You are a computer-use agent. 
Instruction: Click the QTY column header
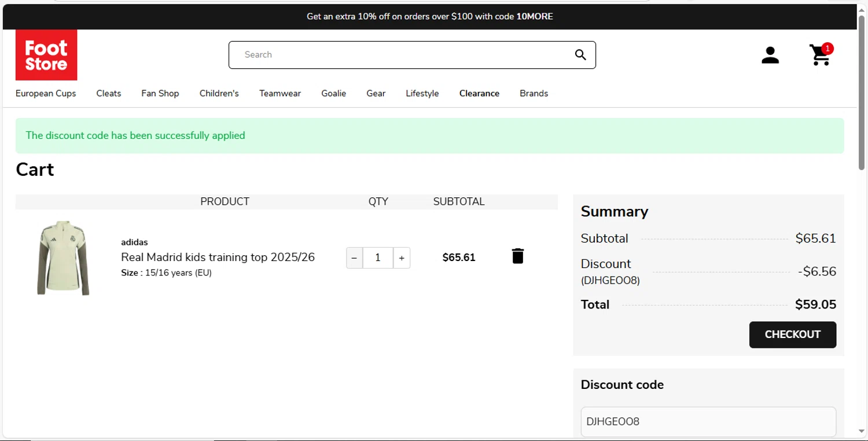coord(378,201)
